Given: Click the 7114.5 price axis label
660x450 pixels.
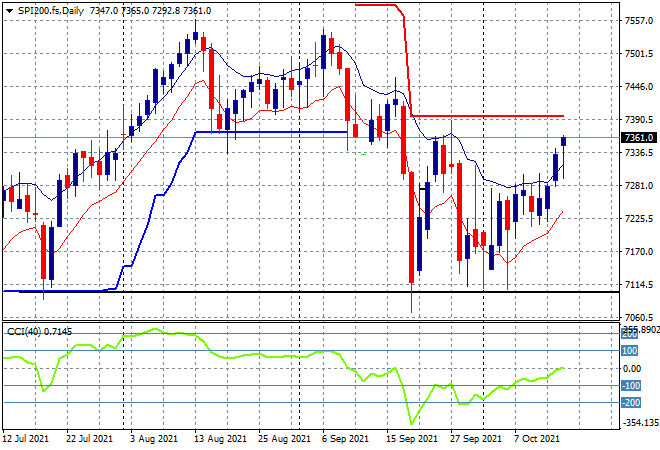Looking at the screenshot, I should coord(639,285).
